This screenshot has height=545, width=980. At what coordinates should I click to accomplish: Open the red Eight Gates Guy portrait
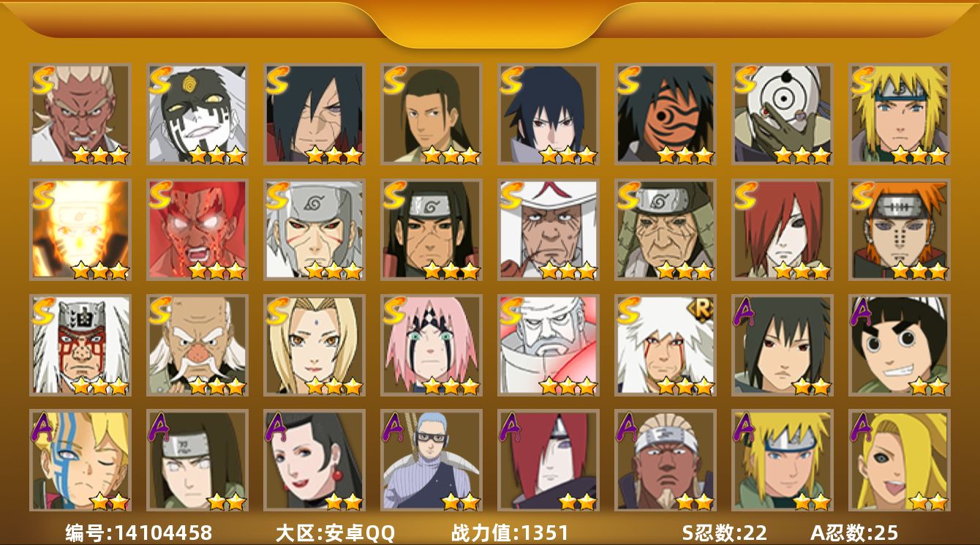pyautogui.click(x=197, y=230)
